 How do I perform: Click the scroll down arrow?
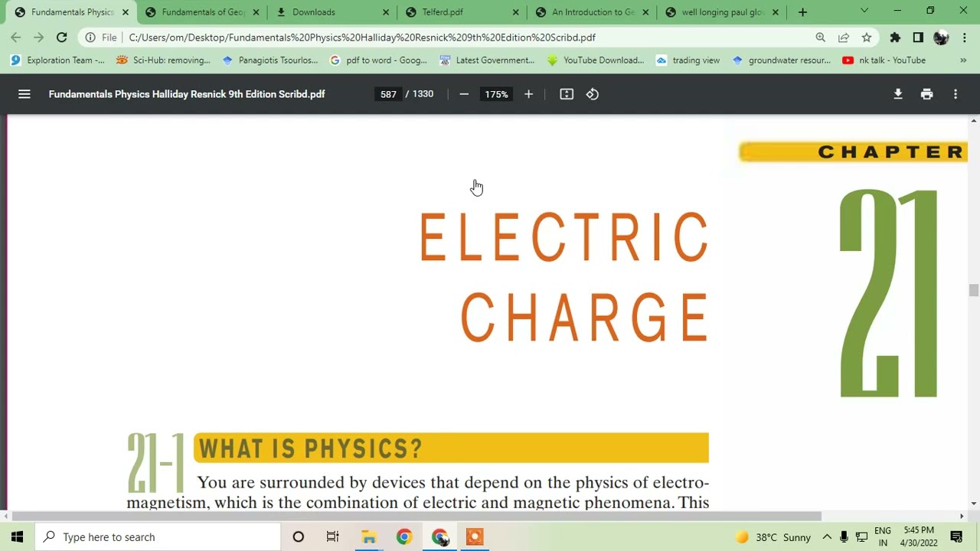(x=973, y=504)
